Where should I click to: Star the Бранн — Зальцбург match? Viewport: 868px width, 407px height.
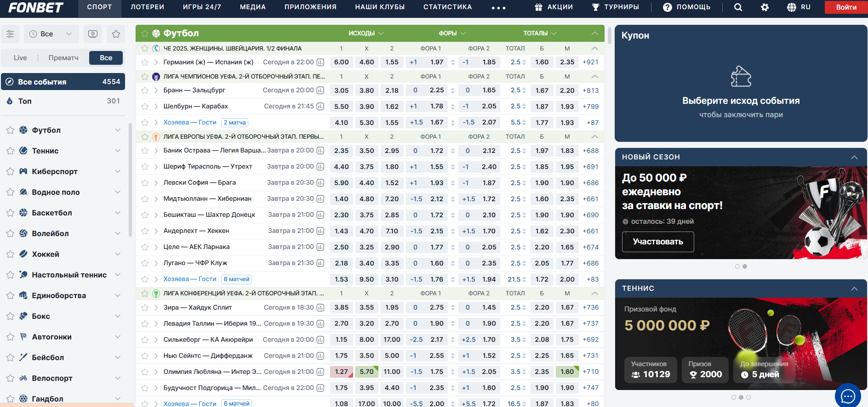(x=145, y=90)
